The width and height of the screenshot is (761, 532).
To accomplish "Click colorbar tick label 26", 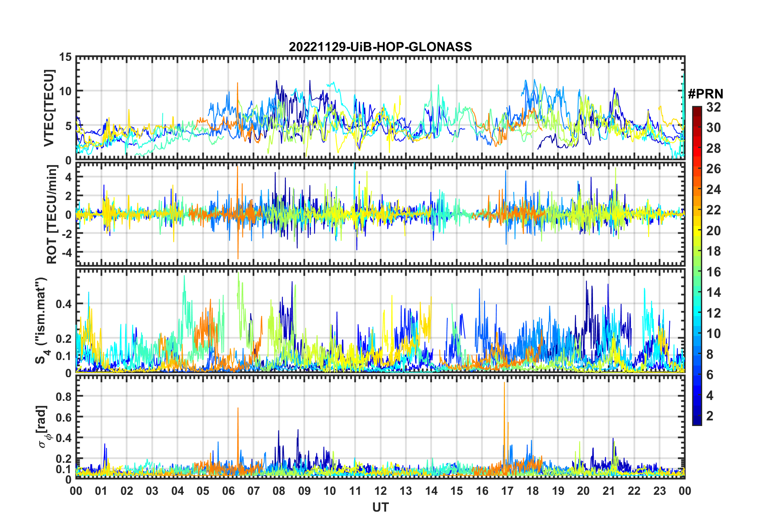I will (x=713, y=169).
